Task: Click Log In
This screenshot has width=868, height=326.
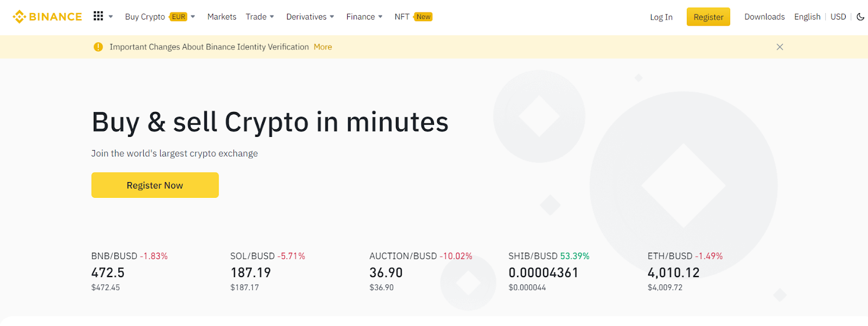Action: point(661,17)
